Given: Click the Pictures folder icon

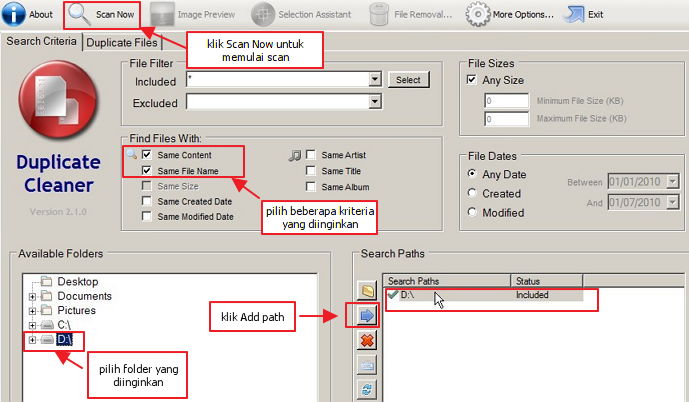Looking at the screenshot, I should tap(47, 310).
